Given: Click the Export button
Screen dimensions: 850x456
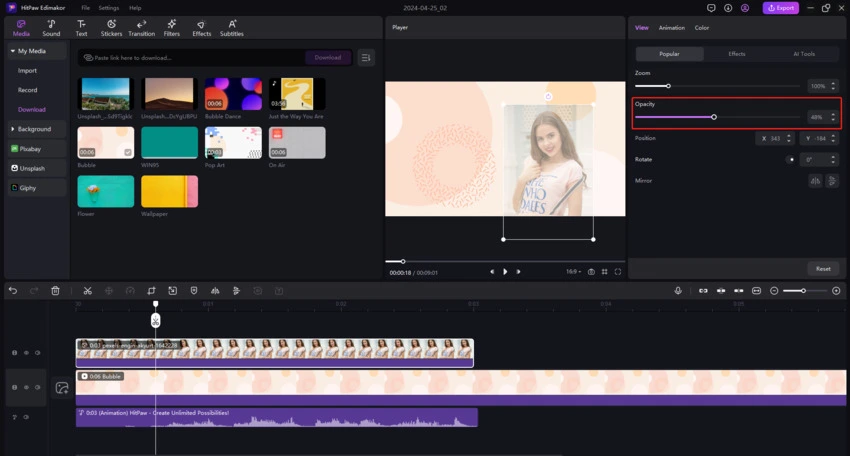Looking at the screenshot, I should click(780, 8).
